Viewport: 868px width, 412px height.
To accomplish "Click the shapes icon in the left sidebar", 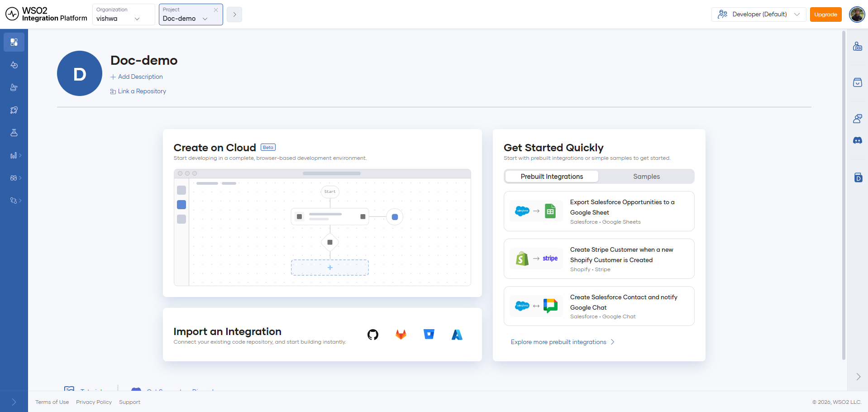I will (x=14, y=65).
